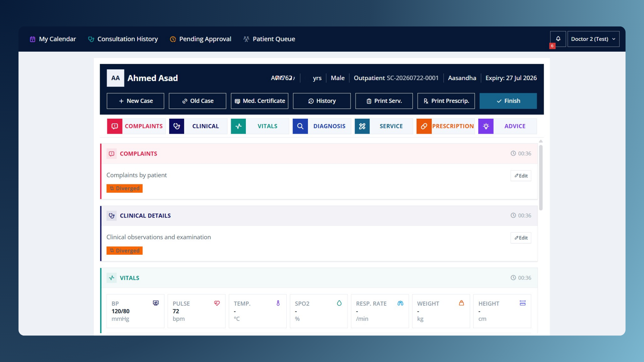Click the orange prescription pill icon tile
The width and height of the screenshot is (644, 362).
tap(424, 126)
